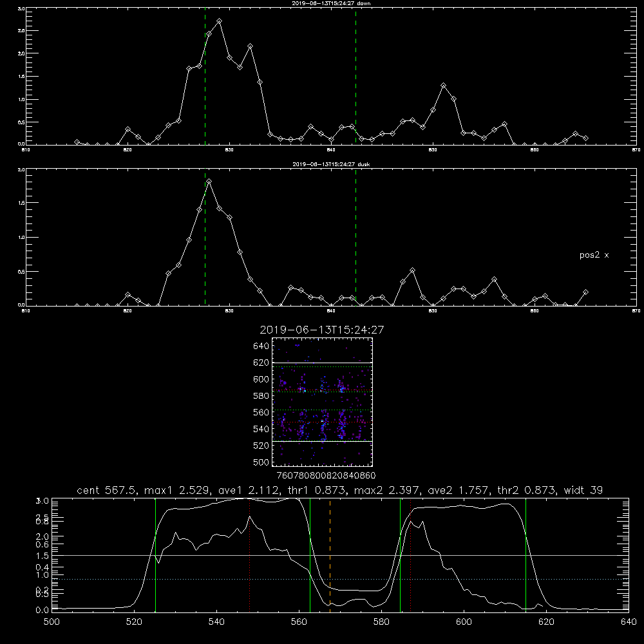Click the '870' x-axis label of dawn plot
This screenshot has width=644, height=644.
[636, 150]
